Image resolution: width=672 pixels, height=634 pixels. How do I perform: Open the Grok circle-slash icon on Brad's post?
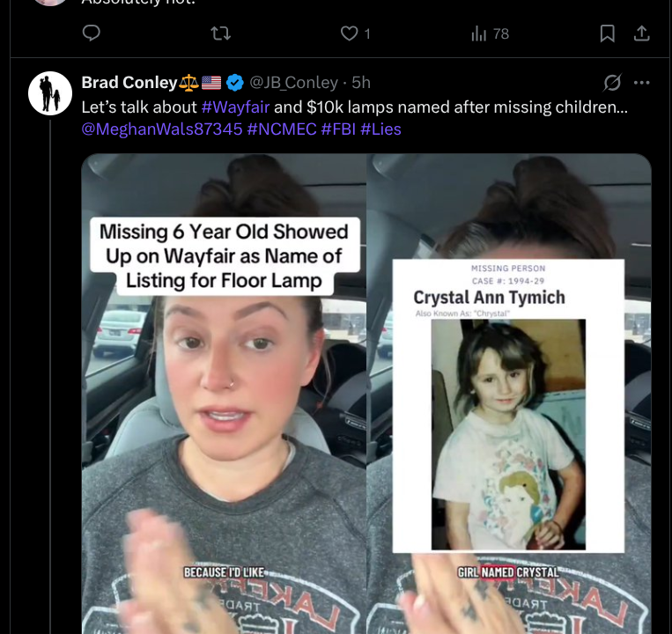(x=612, y=83)
